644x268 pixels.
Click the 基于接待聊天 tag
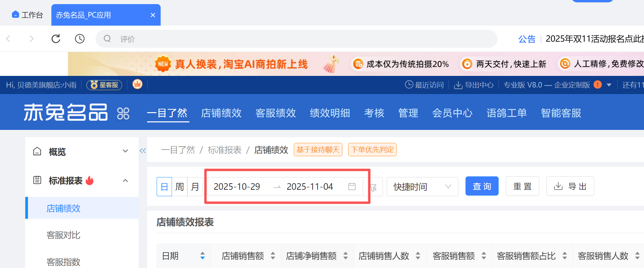[318, 149]
